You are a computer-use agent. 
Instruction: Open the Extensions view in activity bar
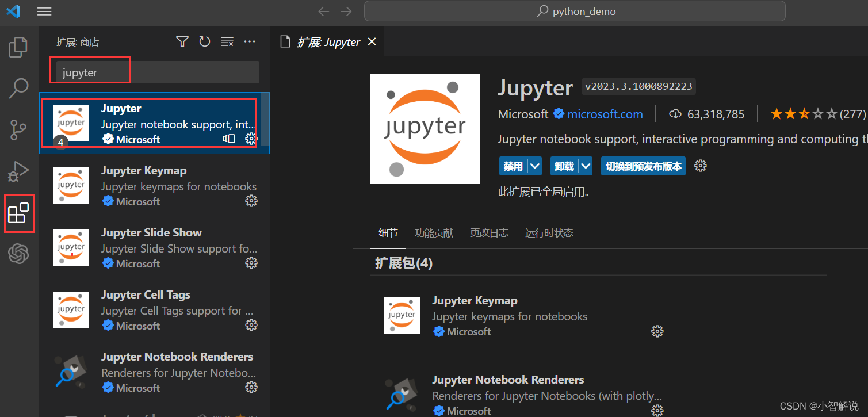click(18, 213)
